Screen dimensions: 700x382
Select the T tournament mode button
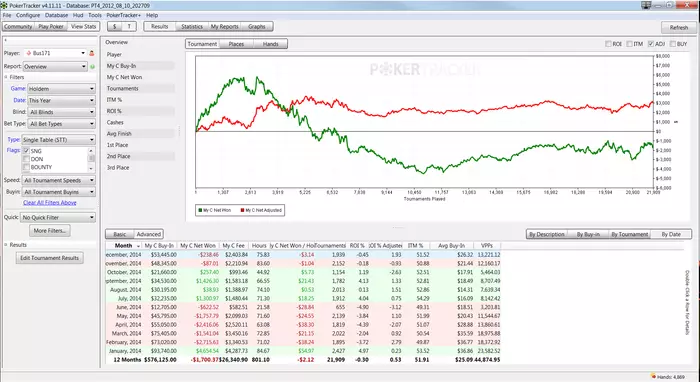[x=129, y=26]
